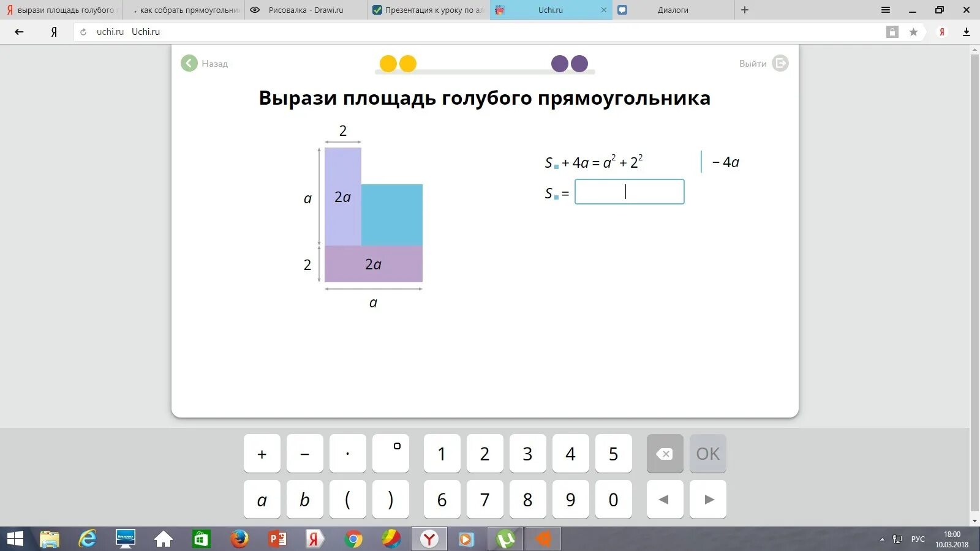Open the browser hamburger menu
The image size is (980, 551).
click(886, 10)
